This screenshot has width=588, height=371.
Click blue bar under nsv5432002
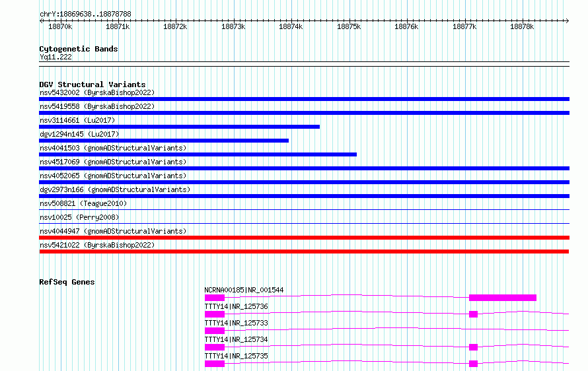(x=304, y=99)
